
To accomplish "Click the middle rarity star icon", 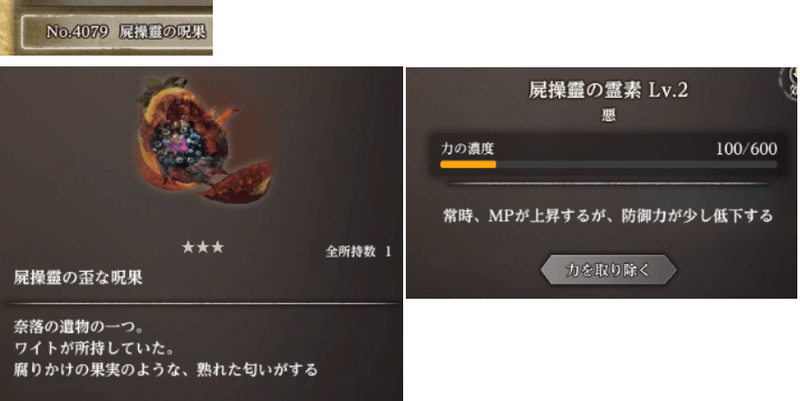I will [x=203, y=247].
